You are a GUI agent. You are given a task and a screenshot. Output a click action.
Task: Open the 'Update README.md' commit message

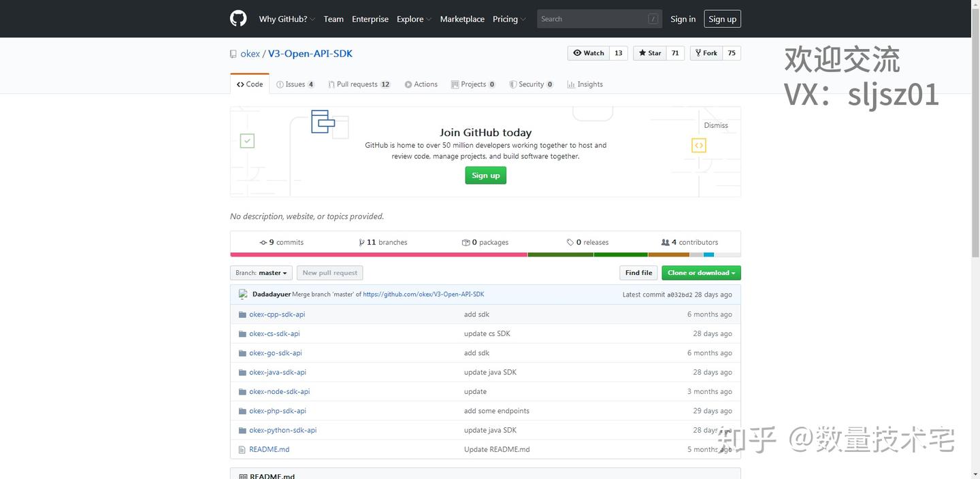pos(497,450)
